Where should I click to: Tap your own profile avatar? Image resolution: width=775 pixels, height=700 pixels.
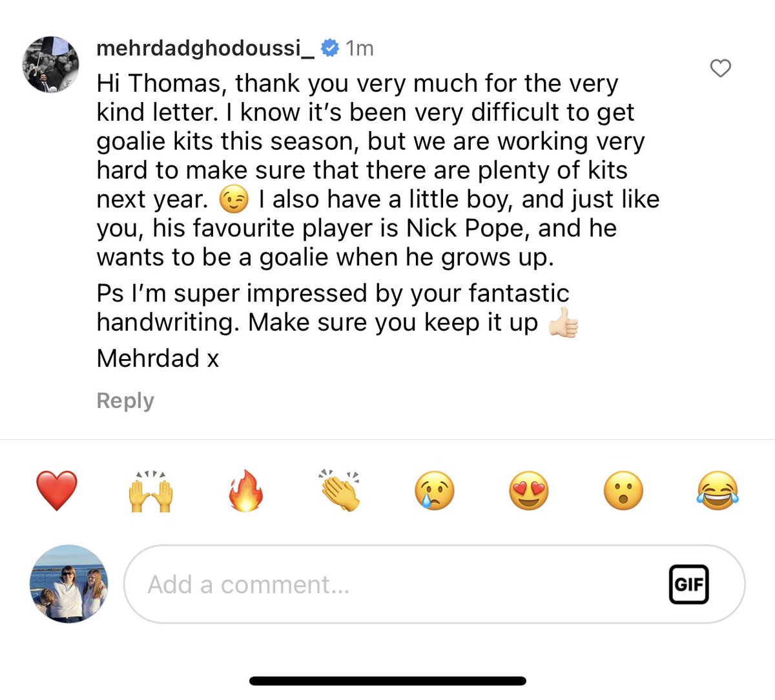click(69, 584)
